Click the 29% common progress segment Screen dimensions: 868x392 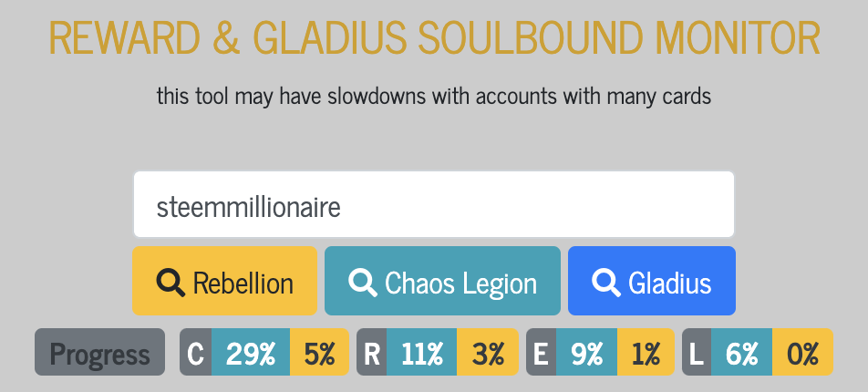(x=251, y=353)
